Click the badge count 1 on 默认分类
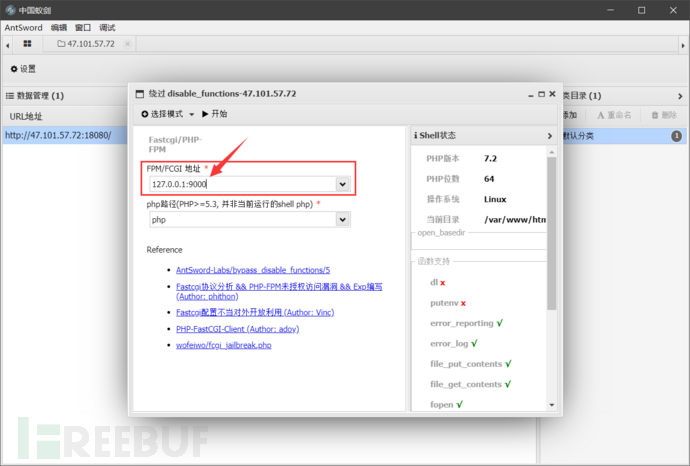This screenshot has width=690, height=466. click(676, 136)
